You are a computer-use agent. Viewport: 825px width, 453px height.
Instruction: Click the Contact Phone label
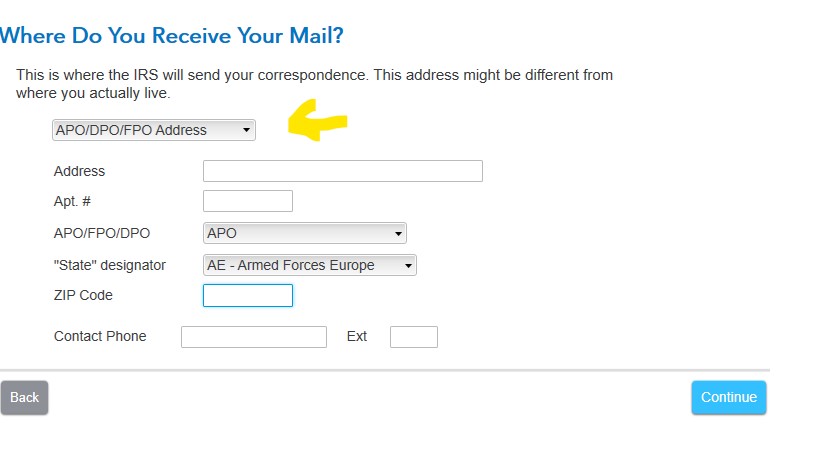[100, 336]
